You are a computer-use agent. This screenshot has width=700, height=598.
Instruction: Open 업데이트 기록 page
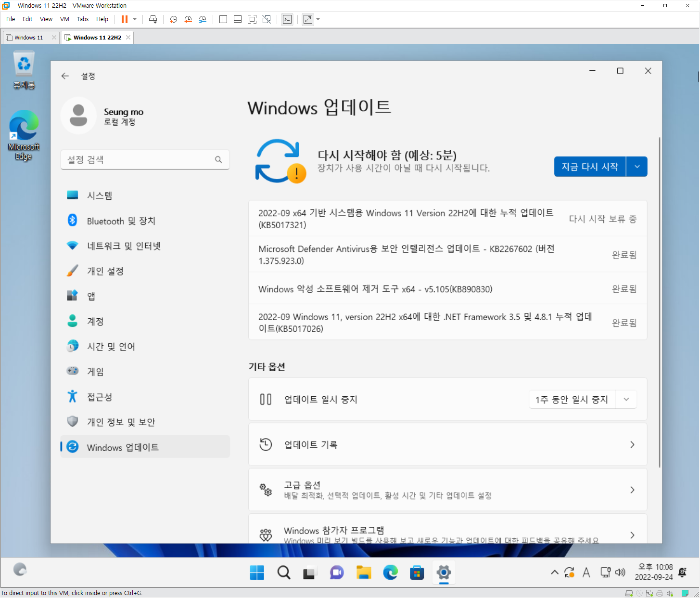coord(447,444)
